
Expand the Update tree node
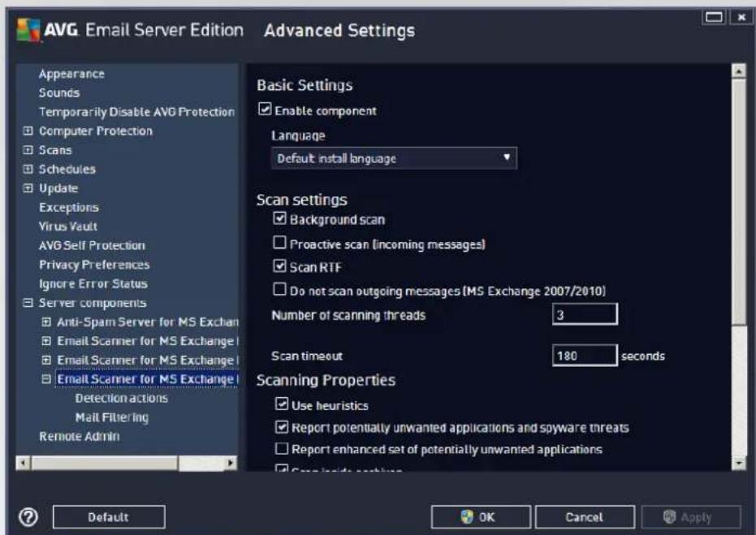(x=28, y=188)
